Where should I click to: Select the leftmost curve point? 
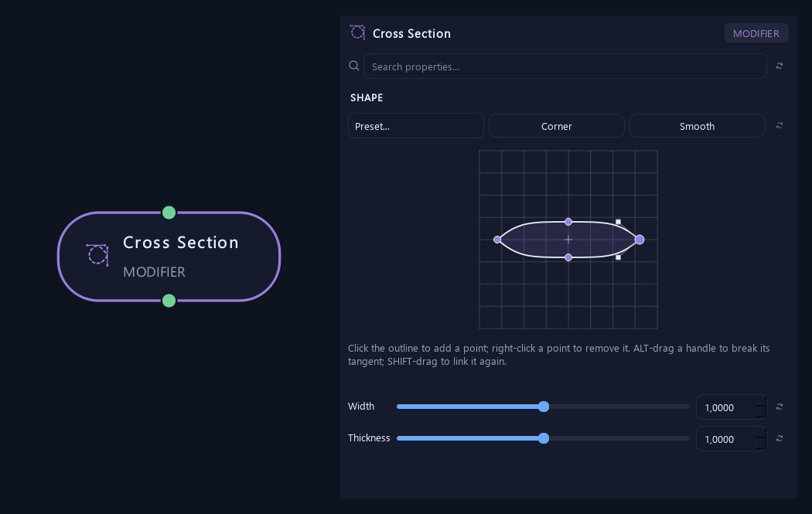497,240
